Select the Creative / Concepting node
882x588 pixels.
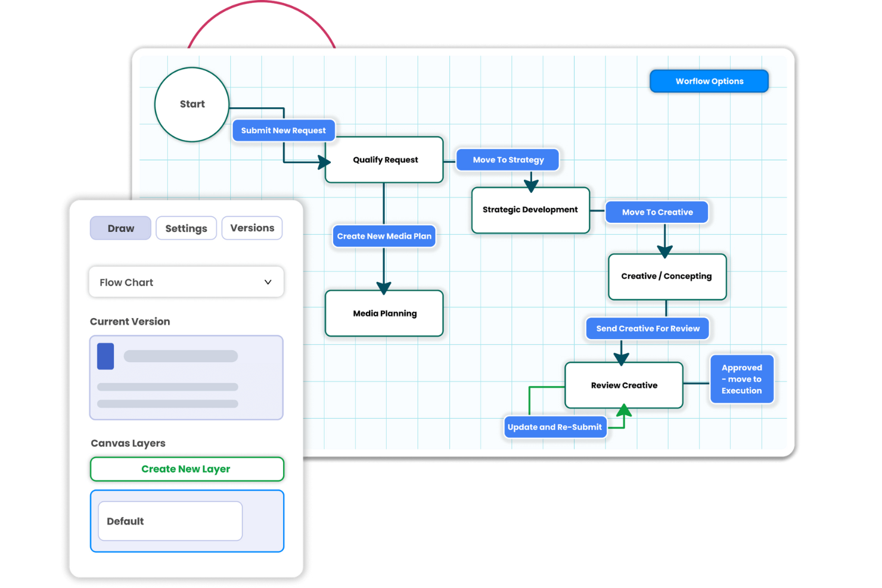[666, 276]
